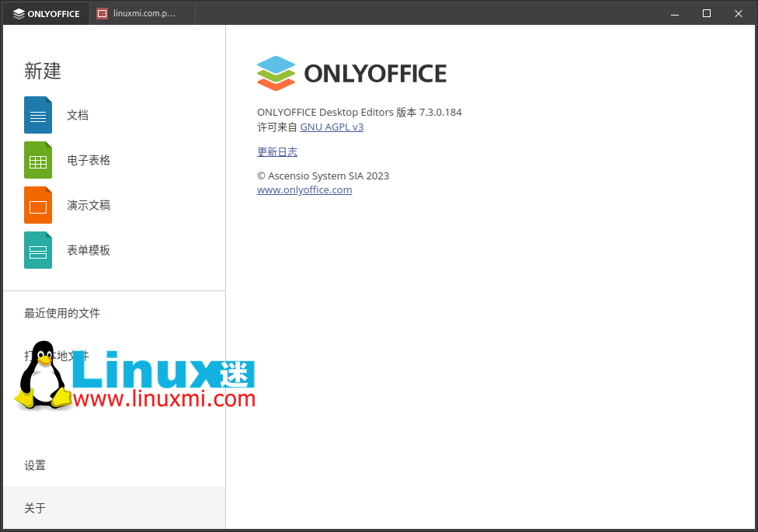Click the orange presentation icon

point(38,205)
